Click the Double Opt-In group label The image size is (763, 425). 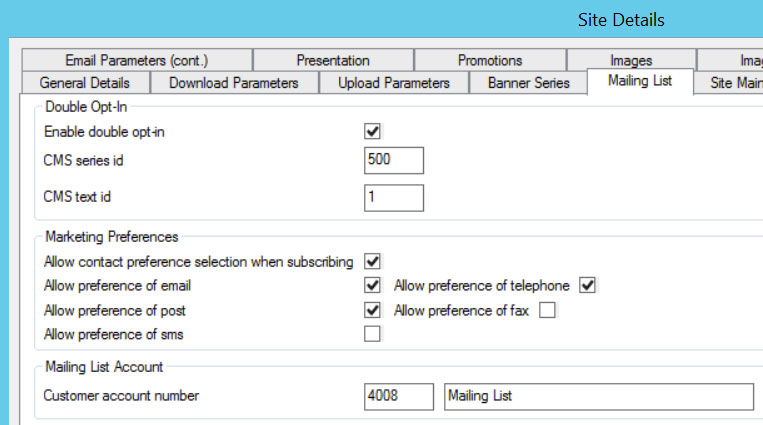click(86, 107)
